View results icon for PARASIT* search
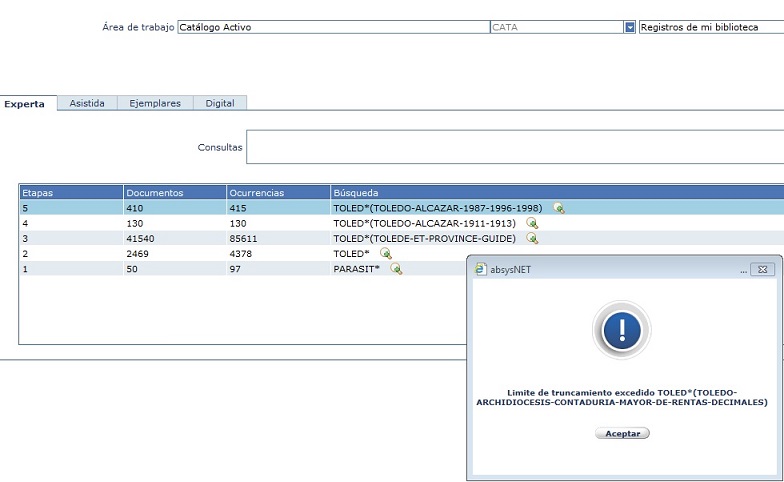This screenshot has width=784, height=482. click(396, 268)
